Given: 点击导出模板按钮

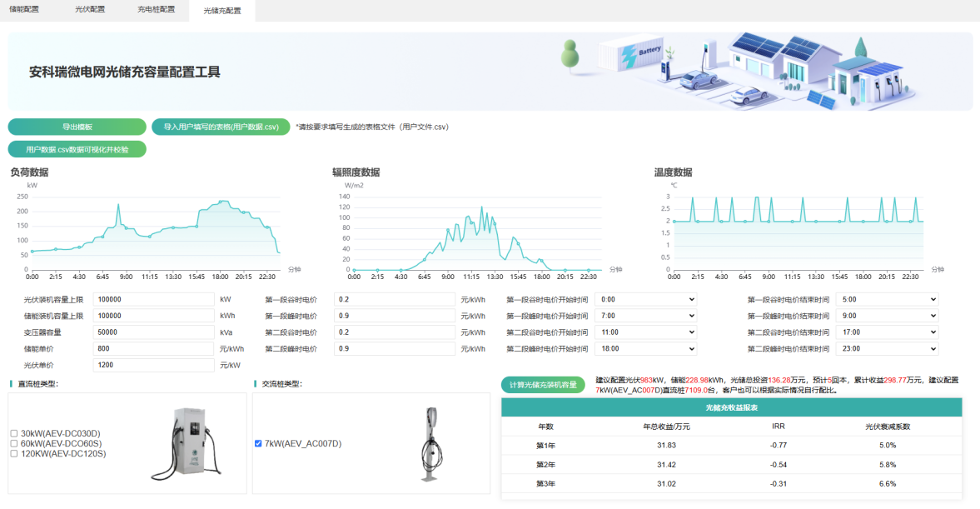Looking at the screenshot, I should tap(76, 126).
